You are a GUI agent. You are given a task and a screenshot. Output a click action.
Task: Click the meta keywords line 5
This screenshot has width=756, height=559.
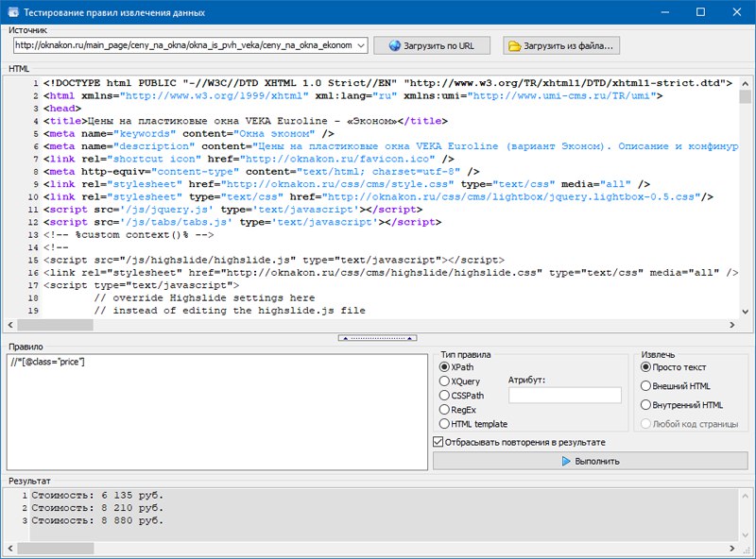[188, 133]
